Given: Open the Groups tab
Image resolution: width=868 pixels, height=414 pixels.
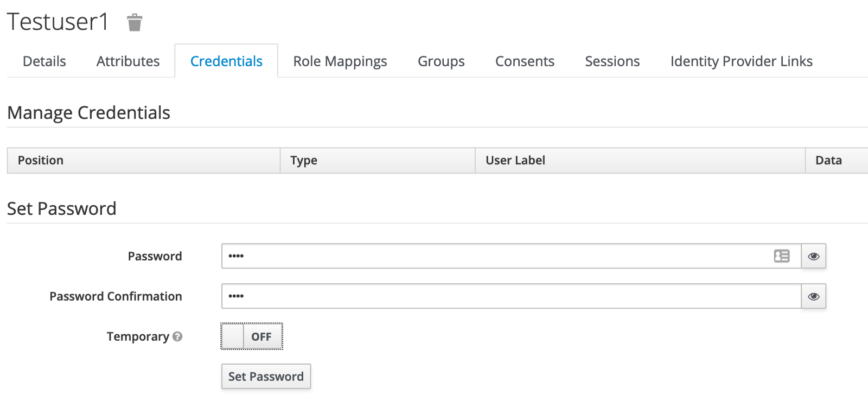Looking at the screenshot, I should pyautogui.click(x=441, y=61).
